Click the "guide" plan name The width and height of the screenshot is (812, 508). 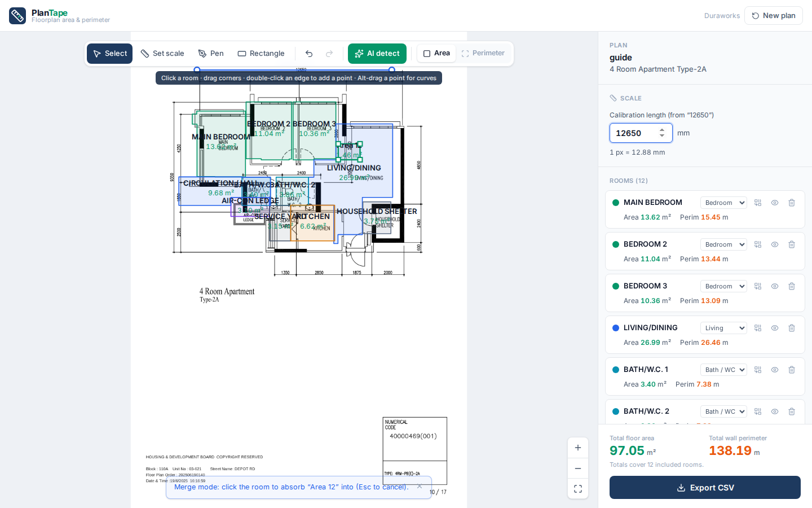click(x=621, y=58)
